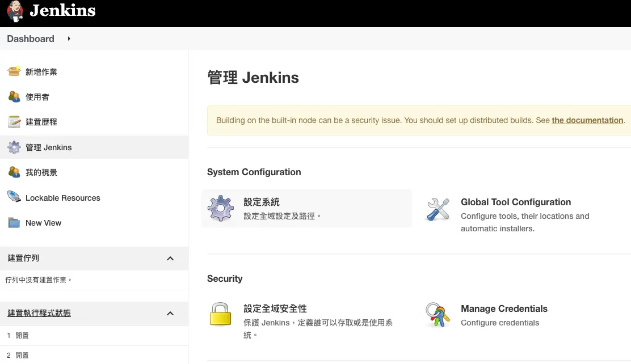631x364 pixels.
Task: Click the Jenkins butler logo
Action: point(15,11)
